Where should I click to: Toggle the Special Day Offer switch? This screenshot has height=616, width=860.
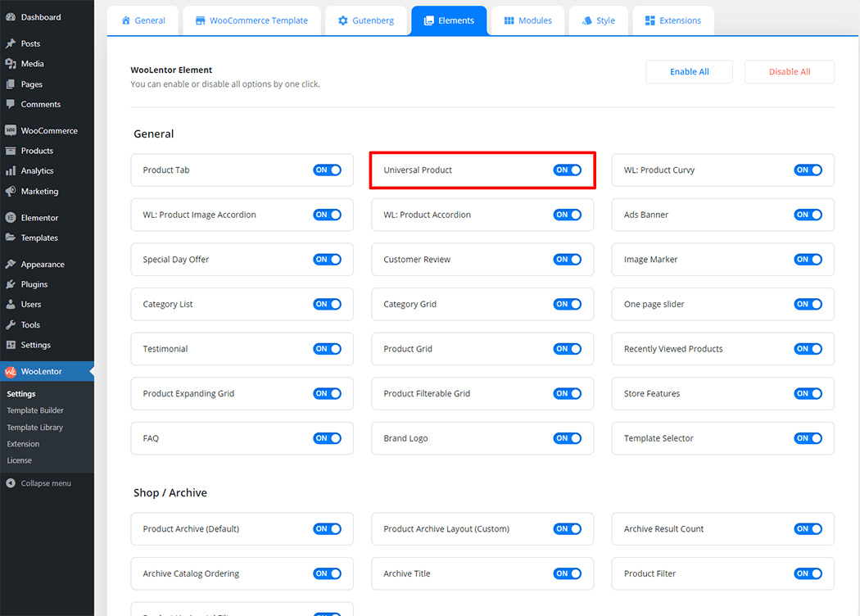[x=328, y=260]
